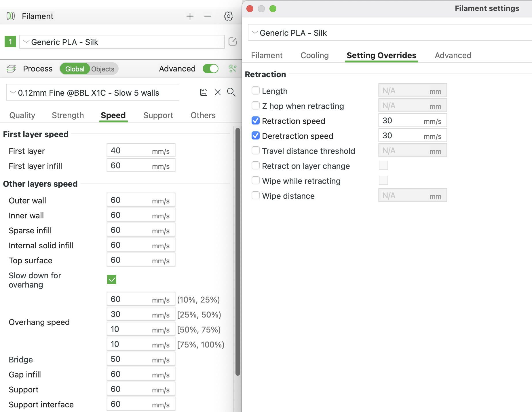Uncheck the Retraction speed override

(x=255, y=121)
